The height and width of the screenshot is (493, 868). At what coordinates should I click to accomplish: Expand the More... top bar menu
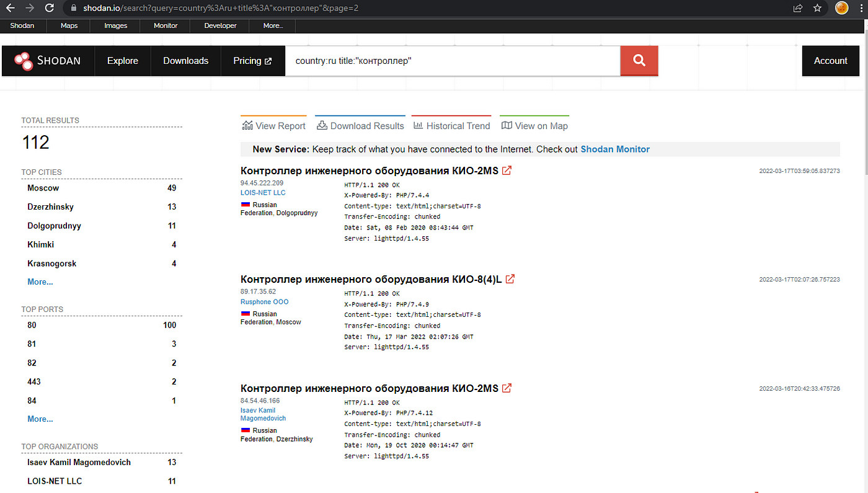tap(273, 25)
